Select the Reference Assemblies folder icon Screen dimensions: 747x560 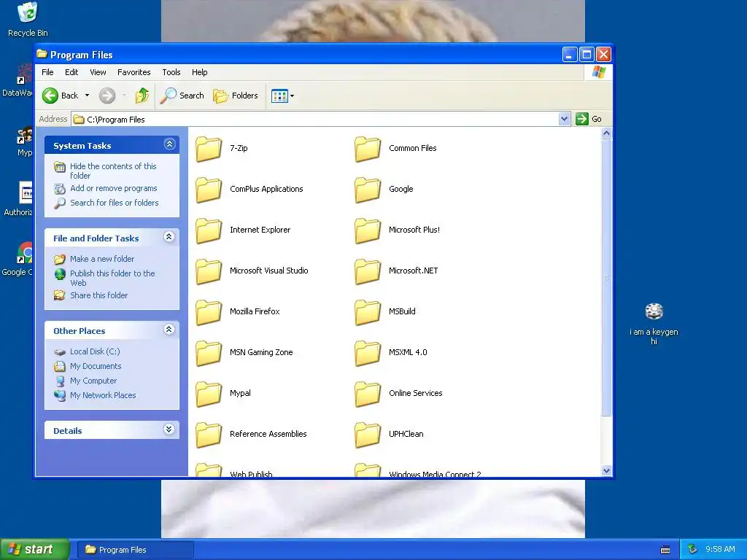click(209, 435)
